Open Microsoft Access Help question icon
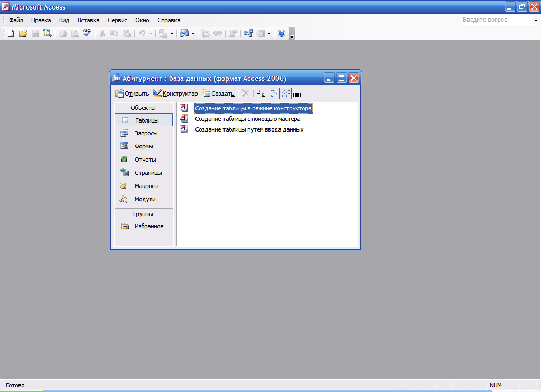The width and height of the screenshot is (541, 392). coord(282,33)
